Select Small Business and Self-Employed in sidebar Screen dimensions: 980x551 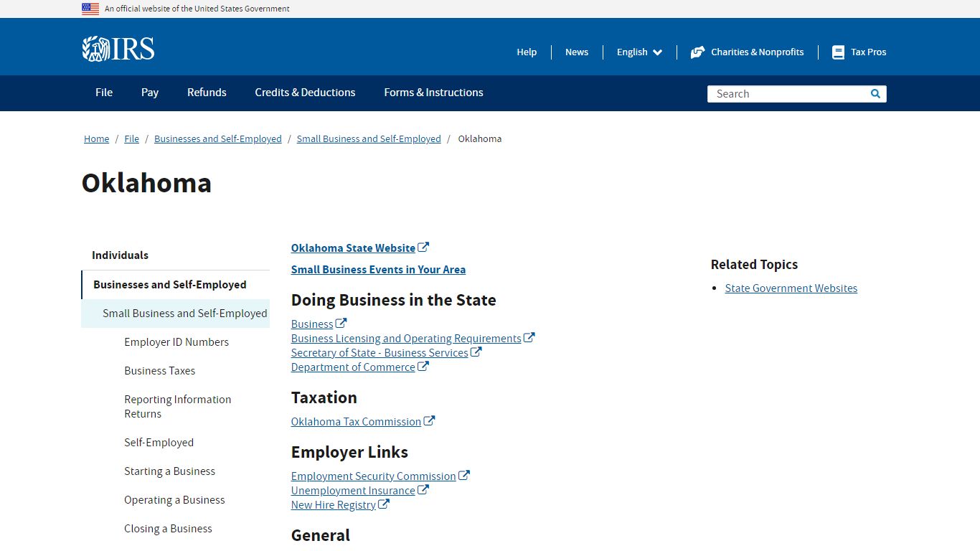coord(184,314)
